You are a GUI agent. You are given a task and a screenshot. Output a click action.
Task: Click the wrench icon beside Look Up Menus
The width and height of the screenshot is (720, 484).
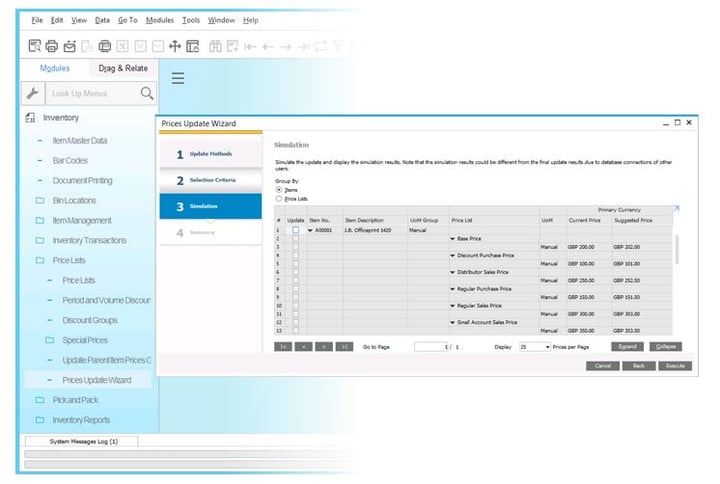pyautogui.click(x=33, y=93)
